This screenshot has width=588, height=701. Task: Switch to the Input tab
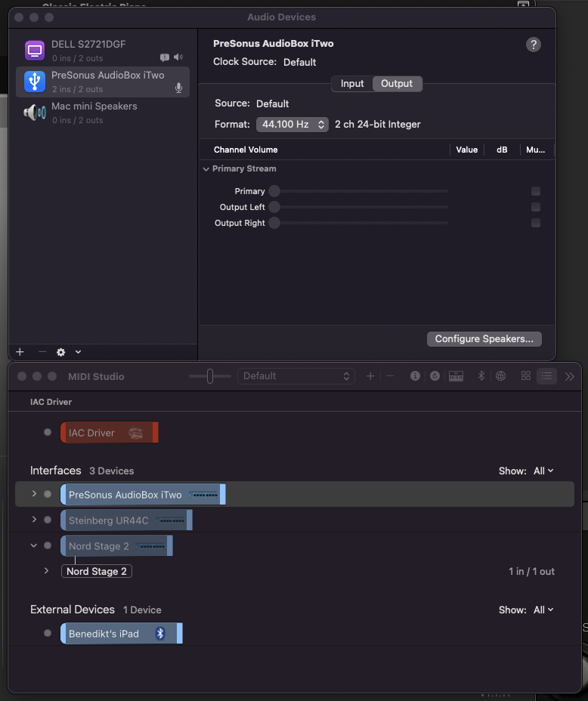click(352, 84)
